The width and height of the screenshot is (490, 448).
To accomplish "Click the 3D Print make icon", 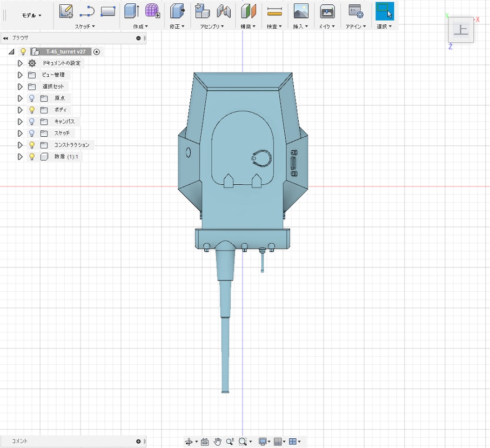I will 327,10.
